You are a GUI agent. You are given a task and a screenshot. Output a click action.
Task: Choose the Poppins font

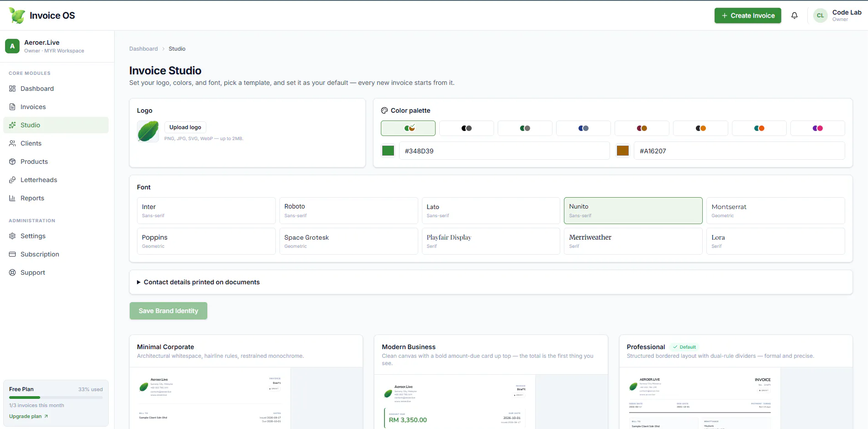click(x=206, y=241)
